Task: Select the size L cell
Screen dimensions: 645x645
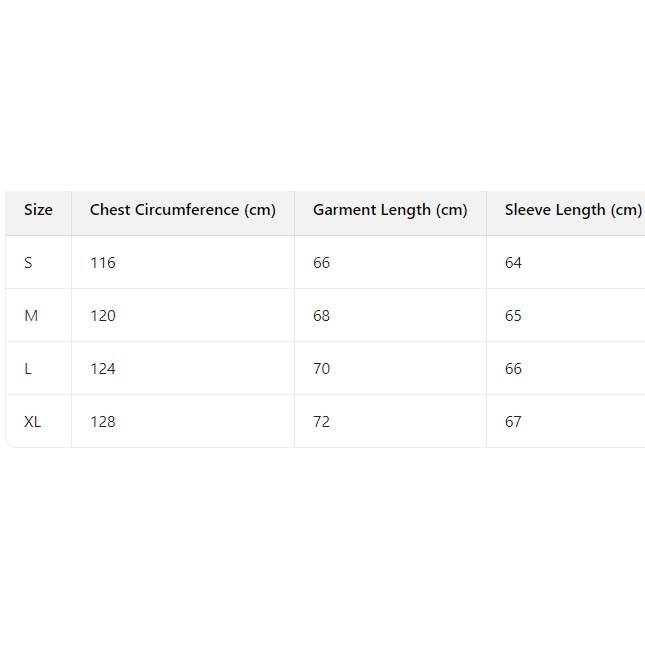Action: [29, 369]
